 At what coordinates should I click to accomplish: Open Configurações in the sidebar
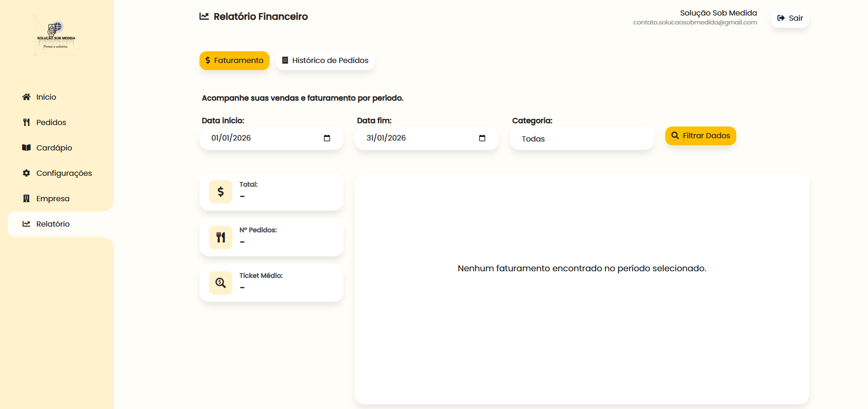point(64,173)
